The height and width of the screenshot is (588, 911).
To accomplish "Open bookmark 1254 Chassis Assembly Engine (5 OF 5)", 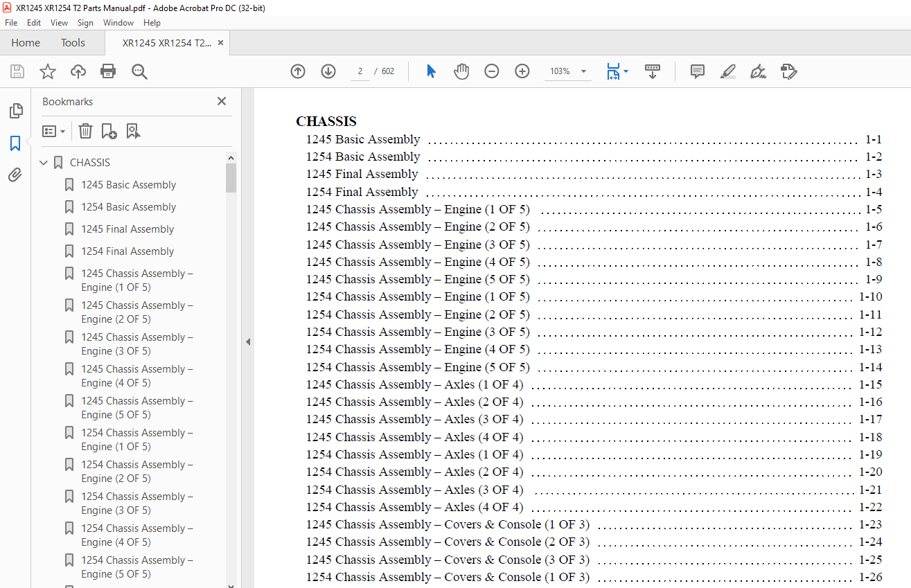I will click(x=137, y=567).
